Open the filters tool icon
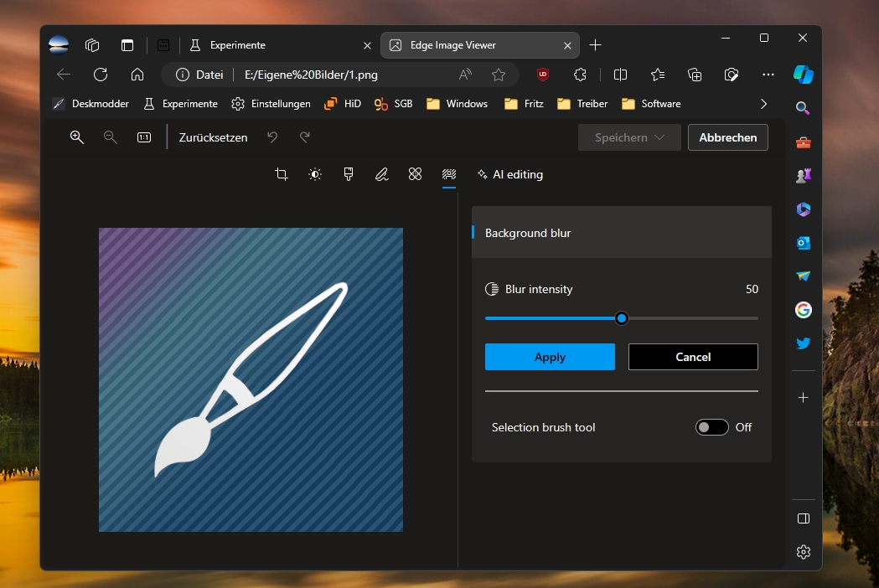 pyautogui.click(x=416, y=174)
